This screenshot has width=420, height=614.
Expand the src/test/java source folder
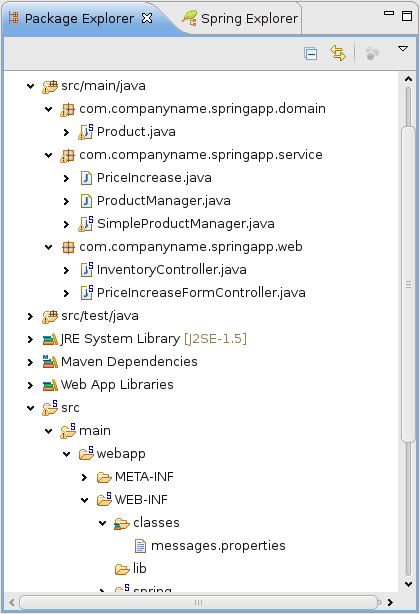(31, 316)
